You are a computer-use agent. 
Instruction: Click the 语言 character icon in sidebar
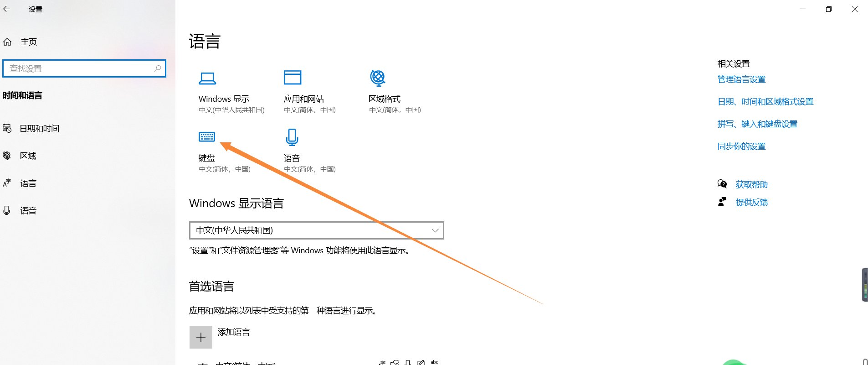click(7, 183)
